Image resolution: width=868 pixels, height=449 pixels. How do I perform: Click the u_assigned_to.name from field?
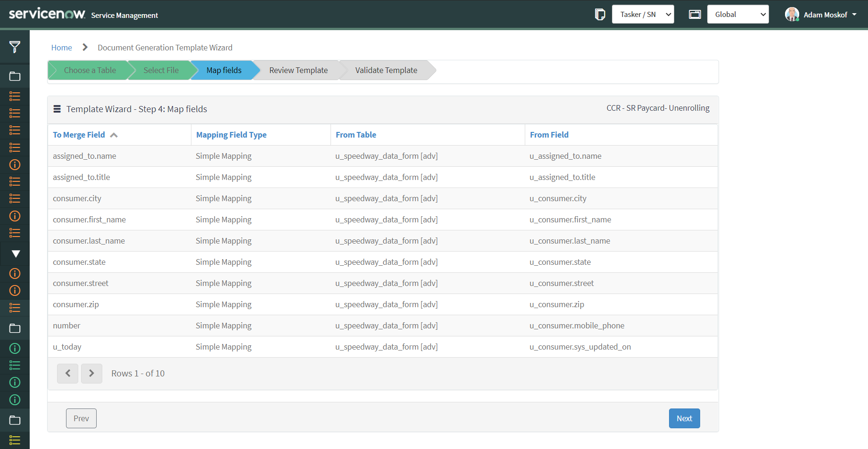565,156
